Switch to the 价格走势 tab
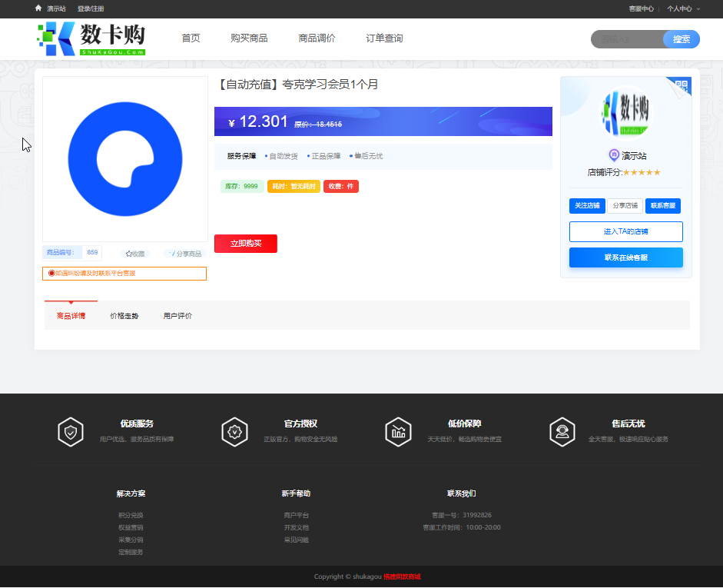This screenshot has height=588, width=723. click(x=124, y=316)
